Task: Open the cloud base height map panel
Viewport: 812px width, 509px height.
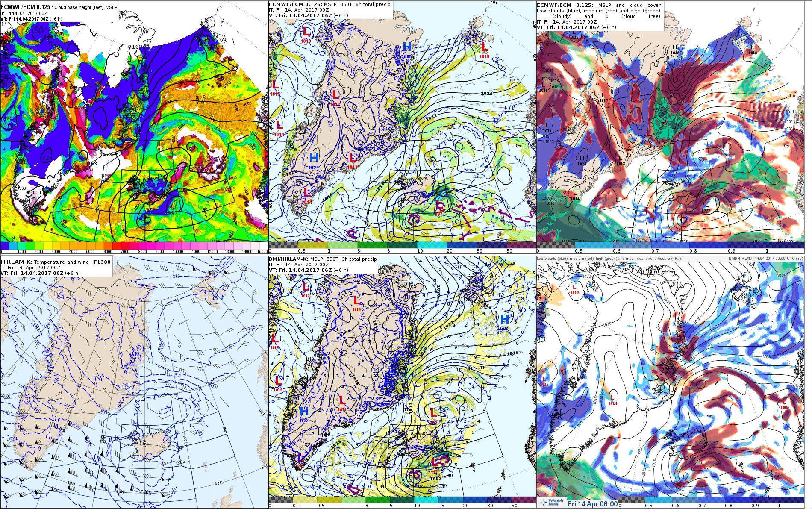Action: click(134, 127)
